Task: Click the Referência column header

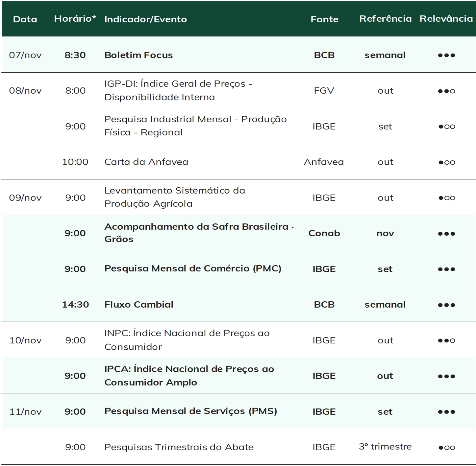Action: pyautogui.click(x=385, y=19)
